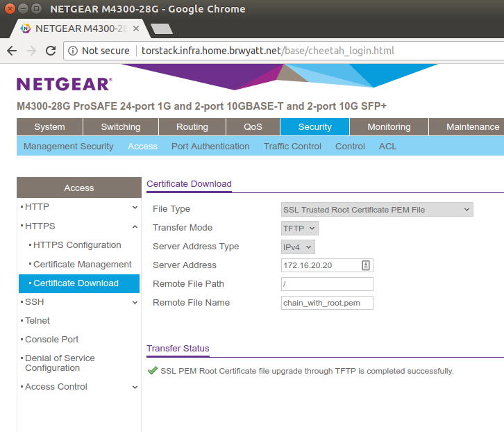504x432 pixels.
Task: Select the Access submenu item
Action: tap(143, 147)
